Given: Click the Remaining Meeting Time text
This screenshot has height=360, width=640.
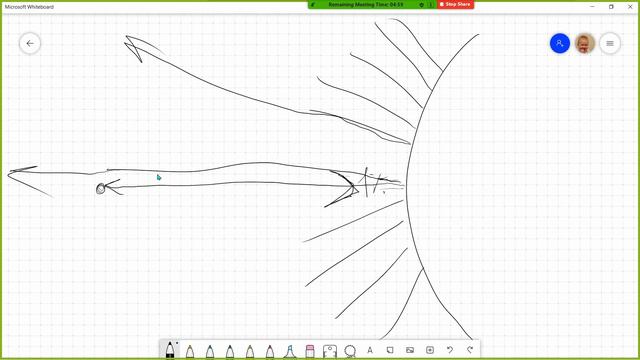Looking at the screenshot, I should pyautogui.click(x=365, y=4).
